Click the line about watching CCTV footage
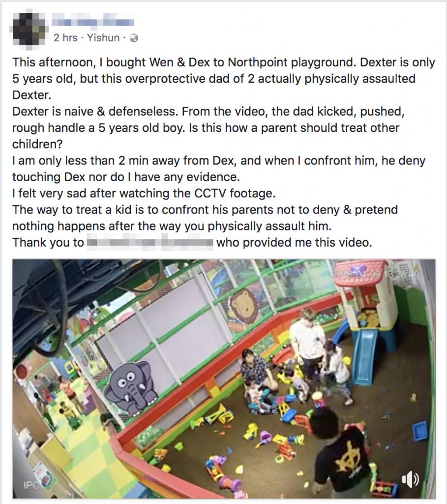The height and width of the screenshot is (504, 447). coord(144,193)
